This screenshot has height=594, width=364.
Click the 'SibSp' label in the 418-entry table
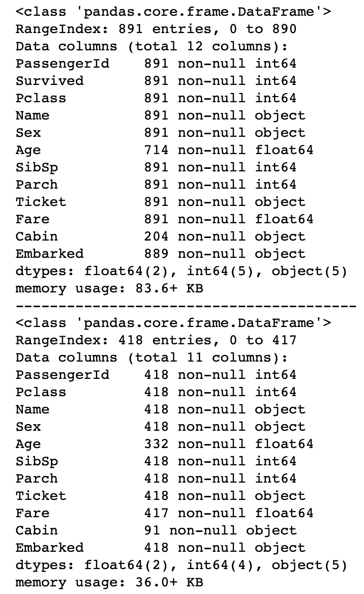point(37,461)
